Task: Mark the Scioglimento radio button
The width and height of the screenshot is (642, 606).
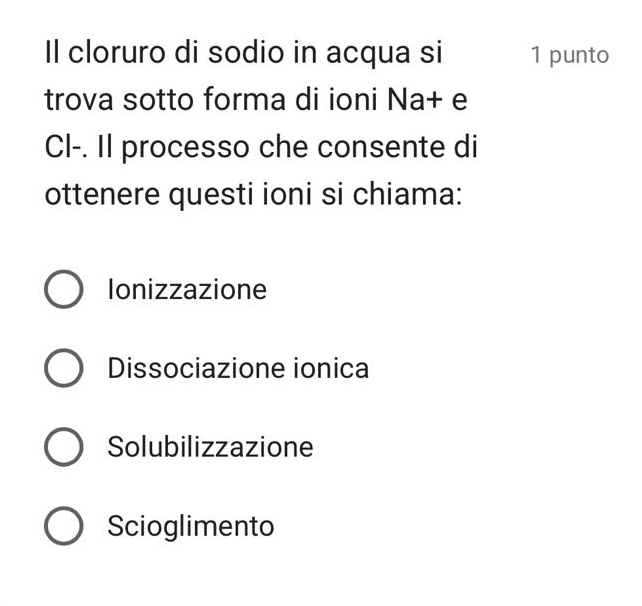Action: pos(64,526)
